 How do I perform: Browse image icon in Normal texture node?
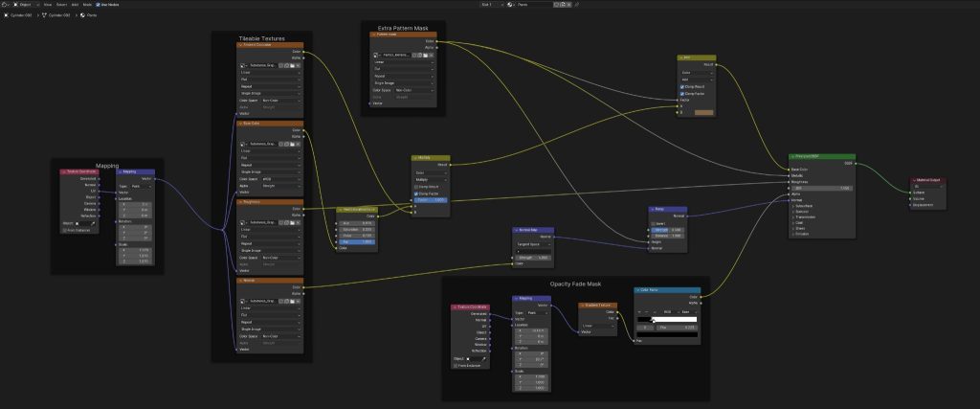(x=244, y=301)
